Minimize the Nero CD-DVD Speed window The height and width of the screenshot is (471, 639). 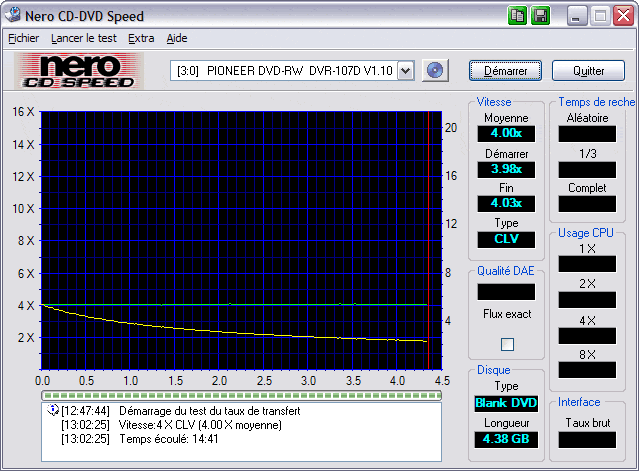pyautogui.click(x=577, y=16)
